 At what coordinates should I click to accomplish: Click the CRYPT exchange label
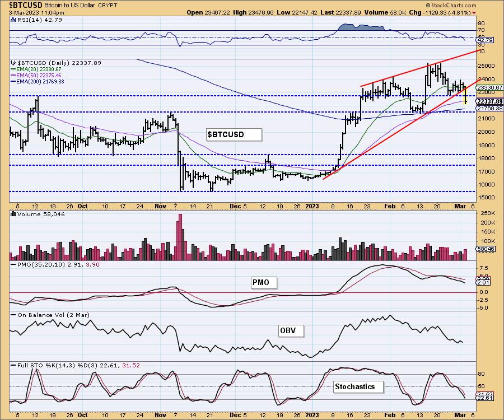[x=109, y=6]
